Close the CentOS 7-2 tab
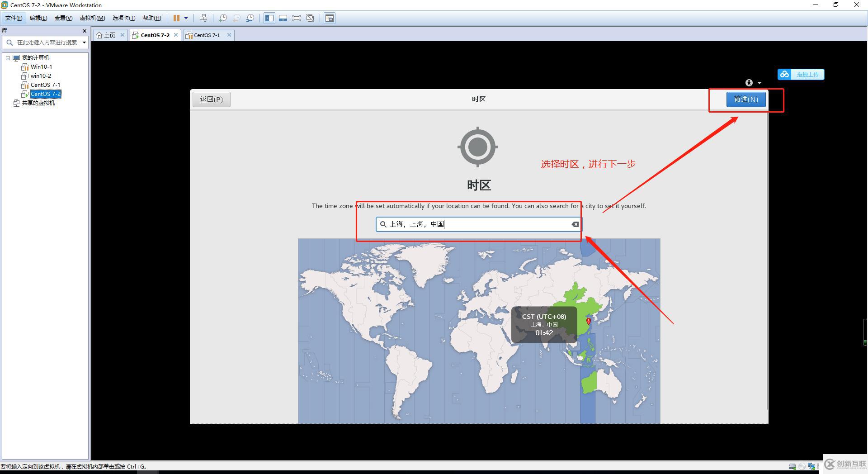The image size is (868, 474). tap(176, 35)
